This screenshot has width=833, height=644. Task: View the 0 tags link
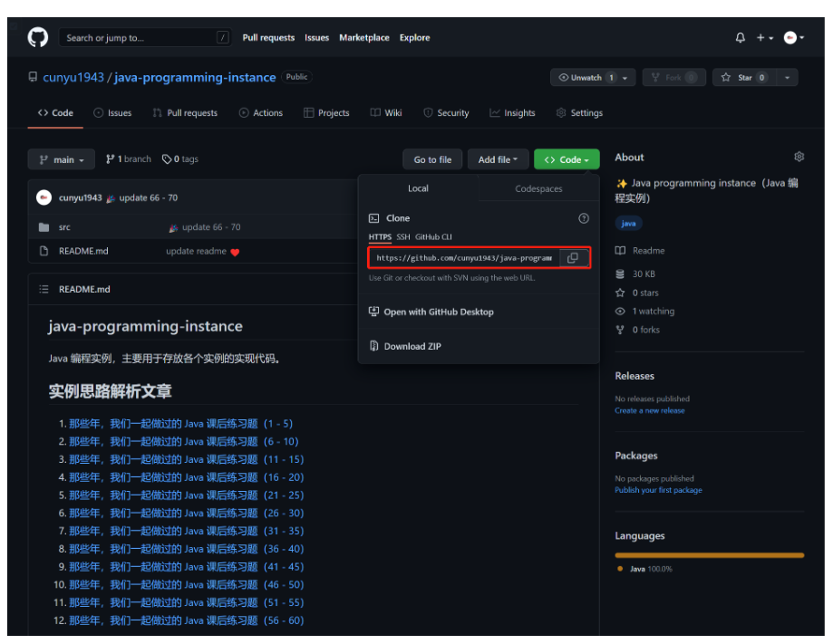click(180, 159)
